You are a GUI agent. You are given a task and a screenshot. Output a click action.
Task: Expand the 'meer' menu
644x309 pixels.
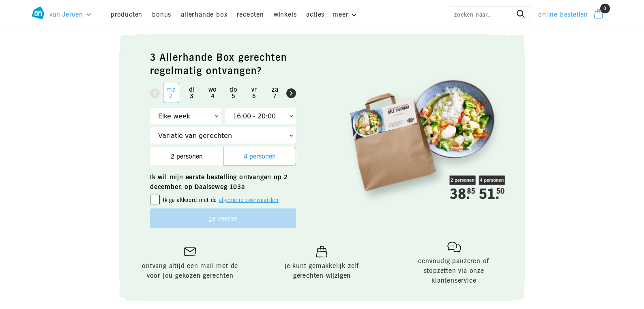coord(344,15)
